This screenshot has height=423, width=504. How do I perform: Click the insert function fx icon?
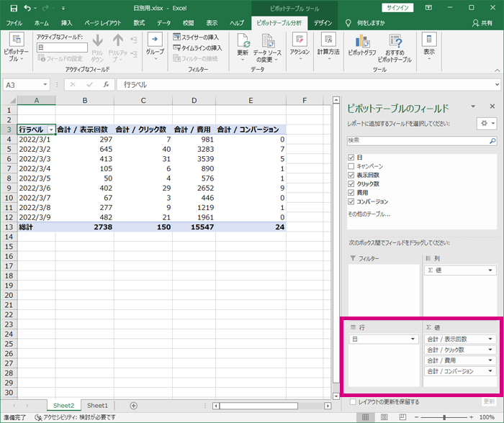coord(106,85)
